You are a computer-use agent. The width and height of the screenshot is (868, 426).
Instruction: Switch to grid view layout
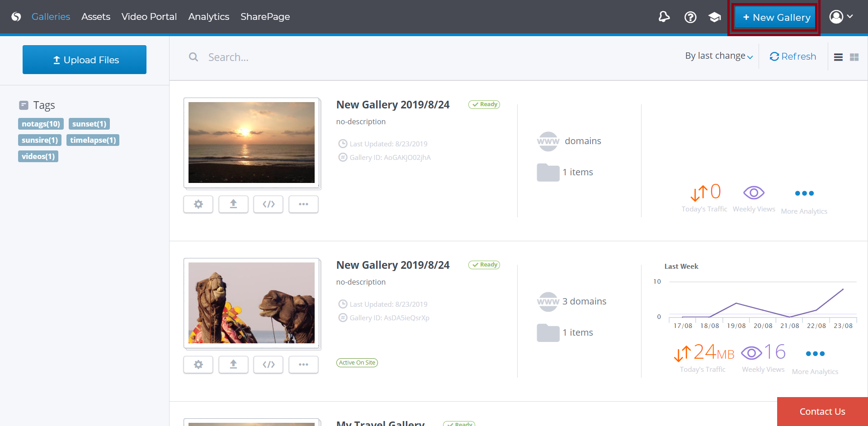(x=854, y=57)
